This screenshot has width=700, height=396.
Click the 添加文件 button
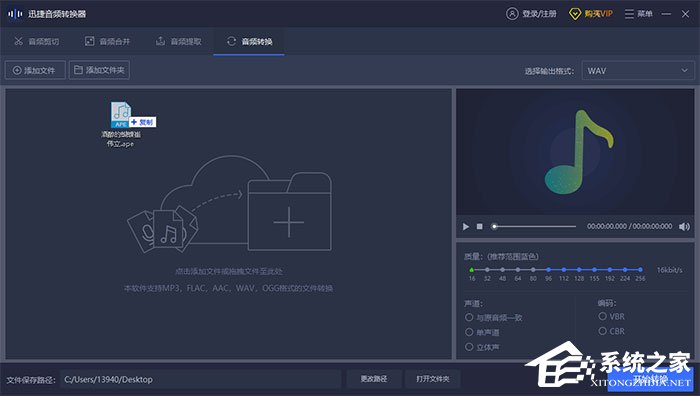tap(35, 70)
